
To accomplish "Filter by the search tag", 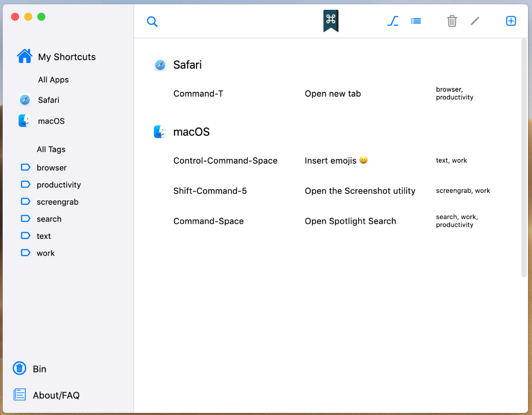I will click(49, 219).
